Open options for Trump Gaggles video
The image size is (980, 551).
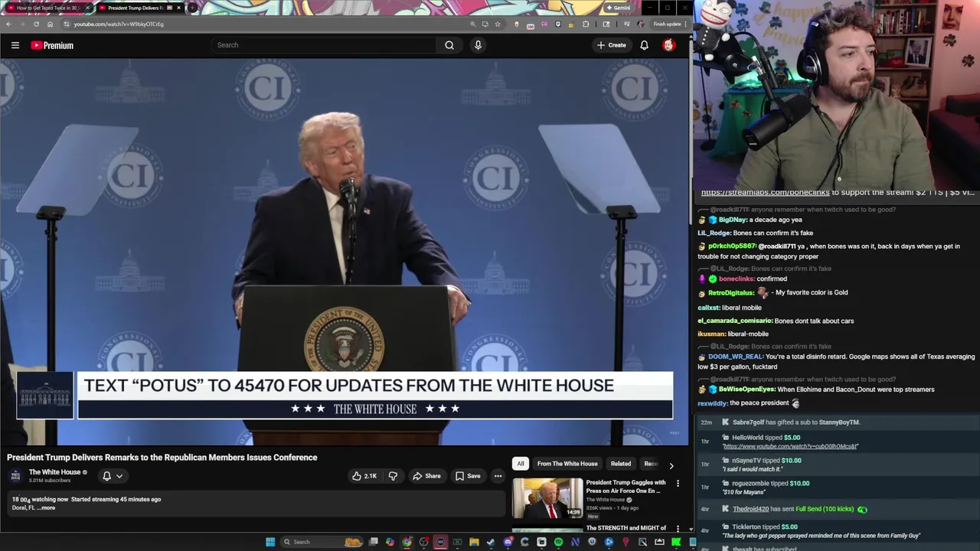tap(678, 484)
